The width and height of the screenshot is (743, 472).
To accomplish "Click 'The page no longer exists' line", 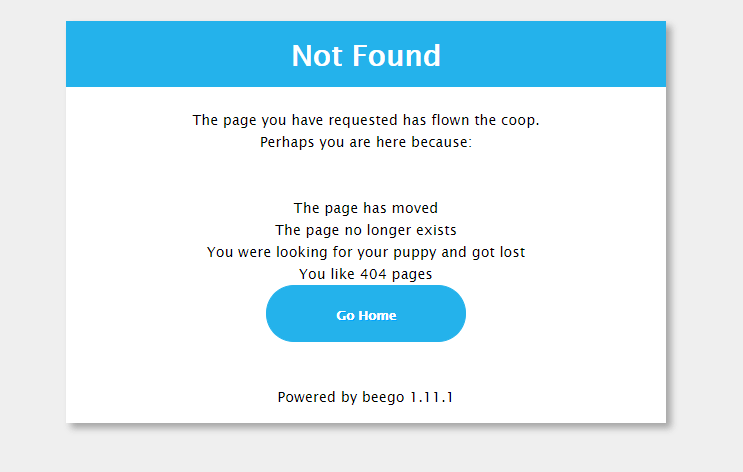I will [x=366, y=230].
